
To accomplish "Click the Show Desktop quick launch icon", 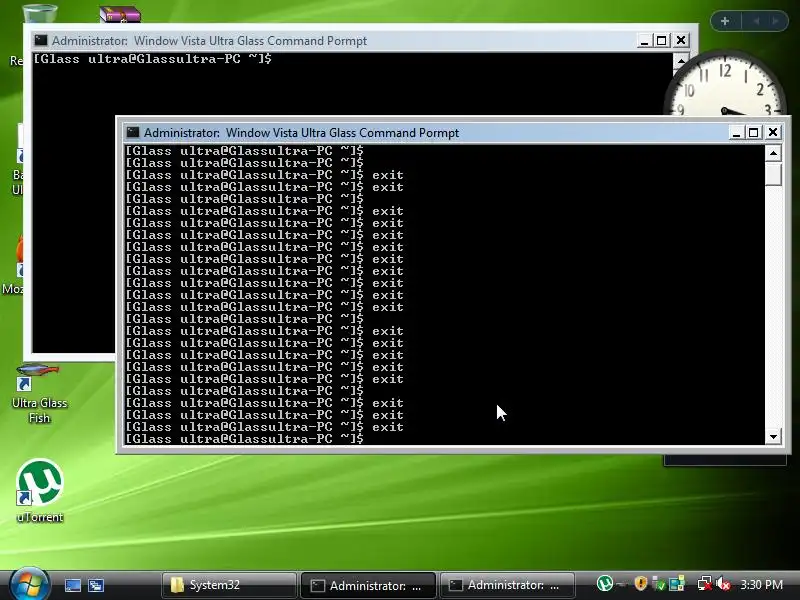I will [x=73, y=585].
